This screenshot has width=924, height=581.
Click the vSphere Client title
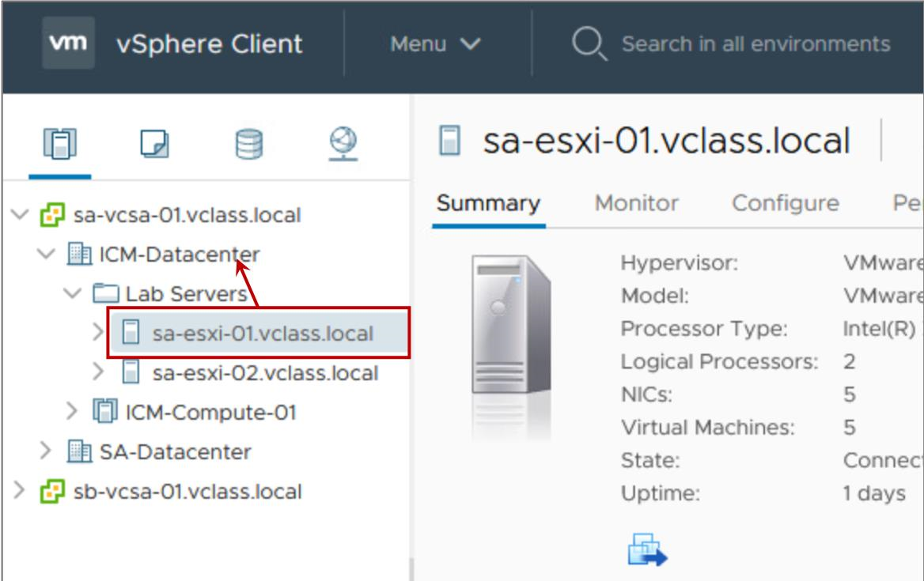click(x=209, y=44)
